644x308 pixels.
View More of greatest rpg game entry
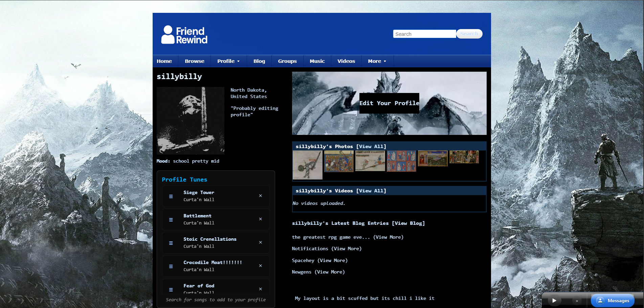388,237
